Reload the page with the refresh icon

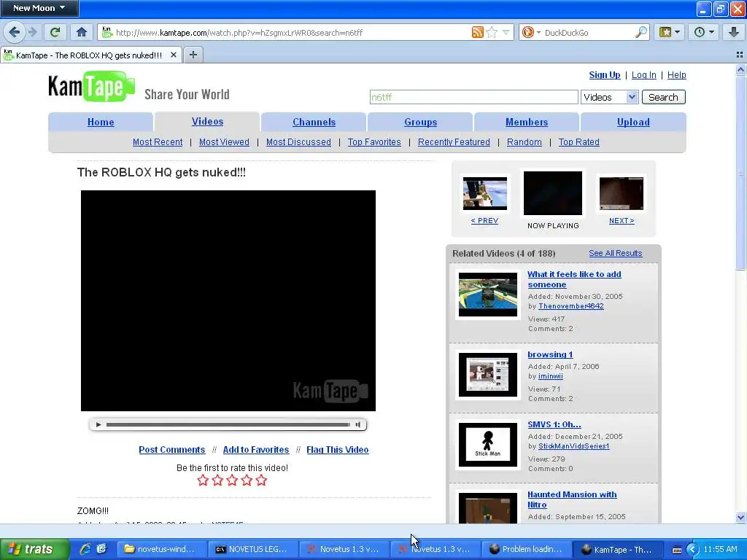tap(55, 32)
